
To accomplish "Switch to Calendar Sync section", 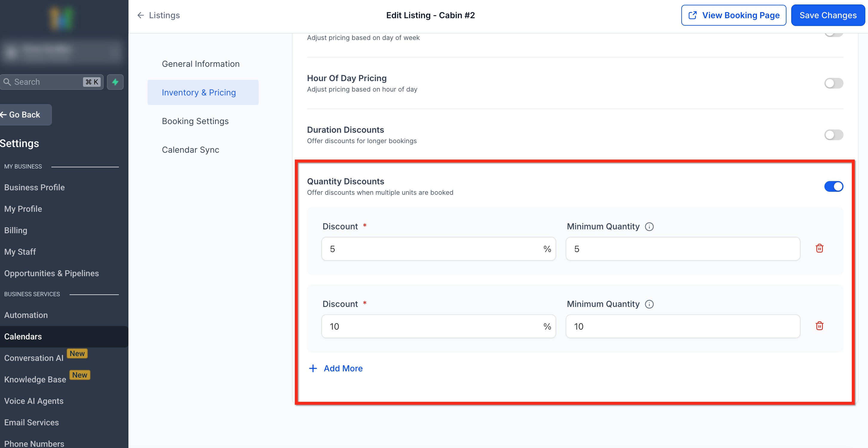I will point(190,150).
